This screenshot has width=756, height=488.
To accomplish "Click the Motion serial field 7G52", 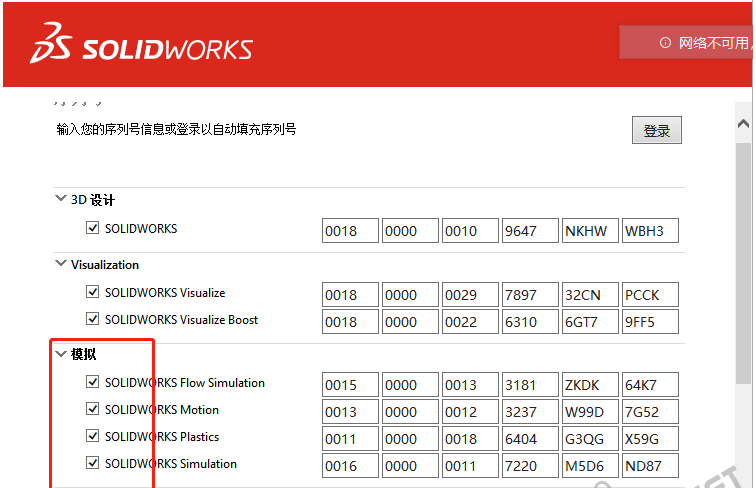I will pos(650,411).
